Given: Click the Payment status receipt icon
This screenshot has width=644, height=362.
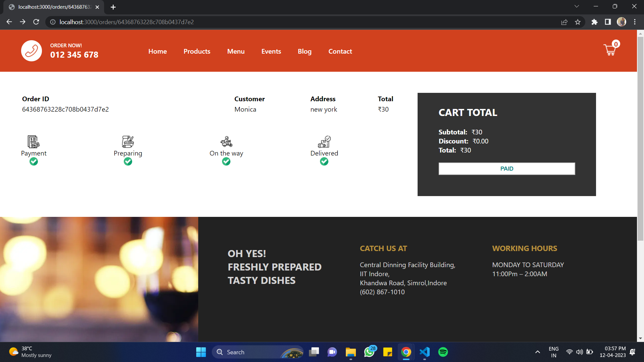Looking at the screenshot, I should pyautogui.click(x=33, y=142).
